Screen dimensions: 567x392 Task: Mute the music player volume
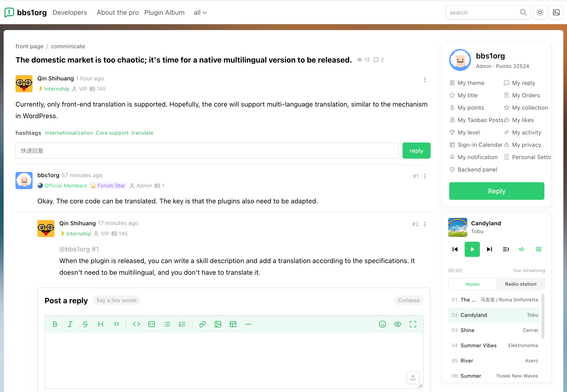click(x=522, y=249)
